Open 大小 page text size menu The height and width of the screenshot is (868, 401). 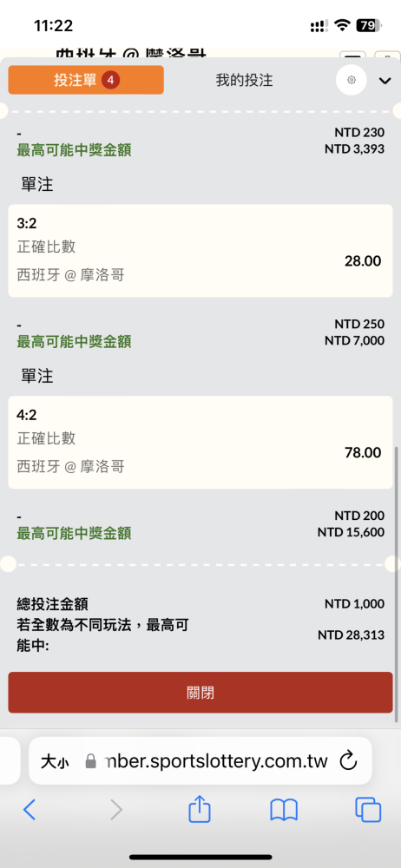[55, 762]
